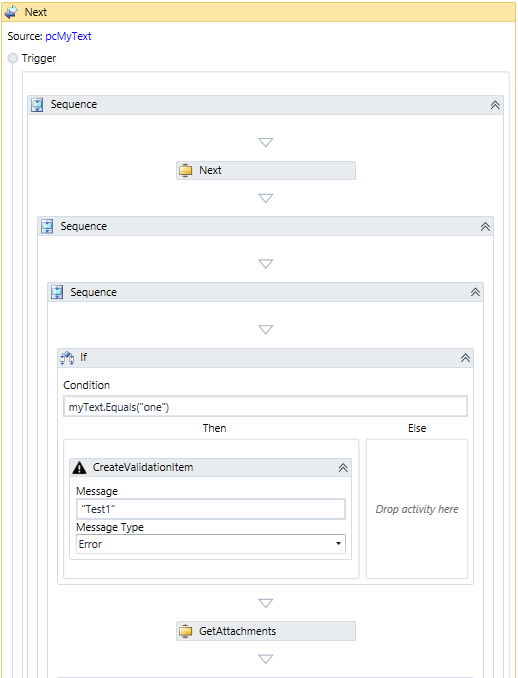
Task: Click the "Test1" Message input field
Action: point(211,509)
